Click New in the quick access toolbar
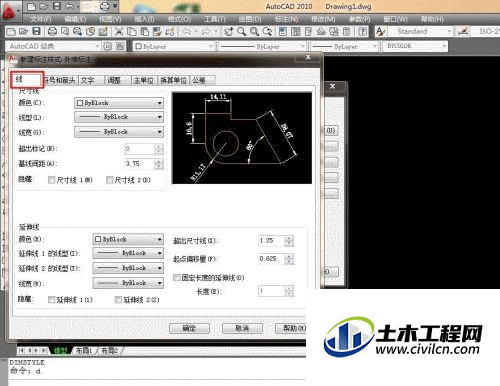The width and height of the screenshot is (500, 386). (x=31, y=6)
